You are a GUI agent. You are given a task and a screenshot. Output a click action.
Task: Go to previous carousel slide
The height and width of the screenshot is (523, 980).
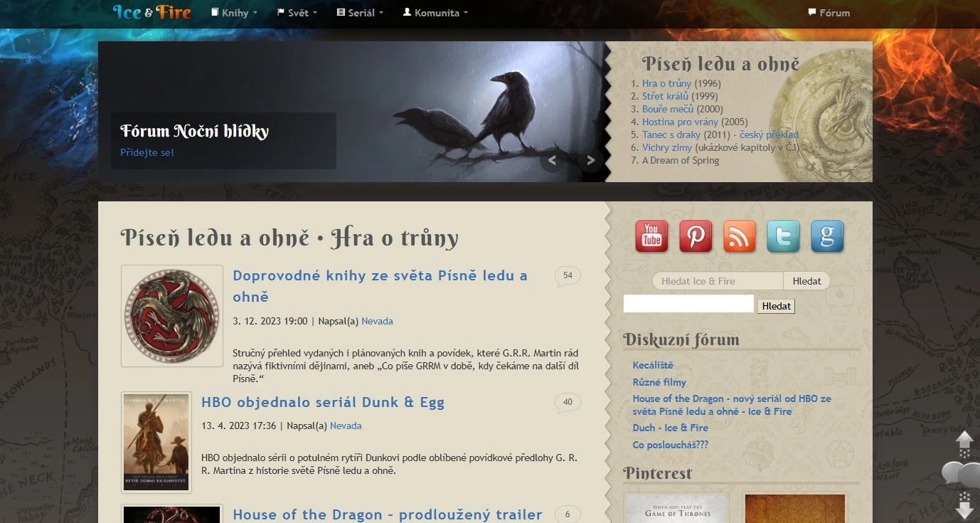(x=552, y=160)
